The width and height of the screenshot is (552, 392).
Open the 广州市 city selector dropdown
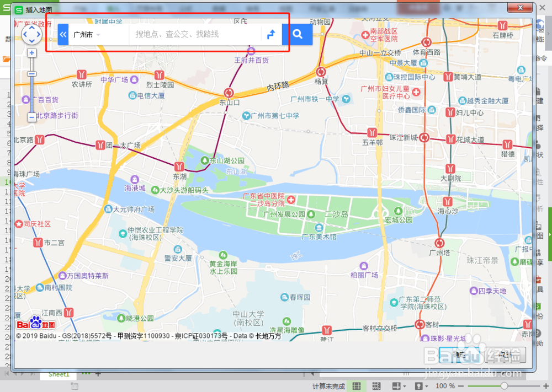[x=87, y=34]
